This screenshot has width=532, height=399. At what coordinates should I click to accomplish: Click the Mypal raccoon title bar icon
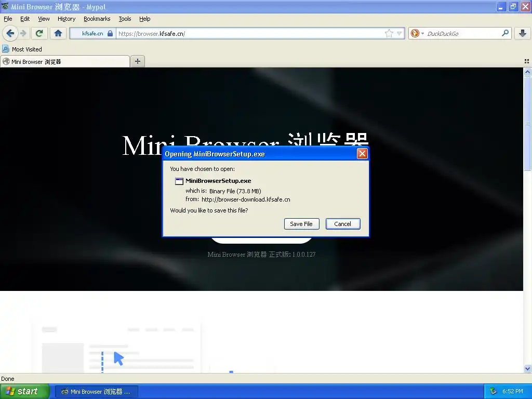click(x=5, y=6)
